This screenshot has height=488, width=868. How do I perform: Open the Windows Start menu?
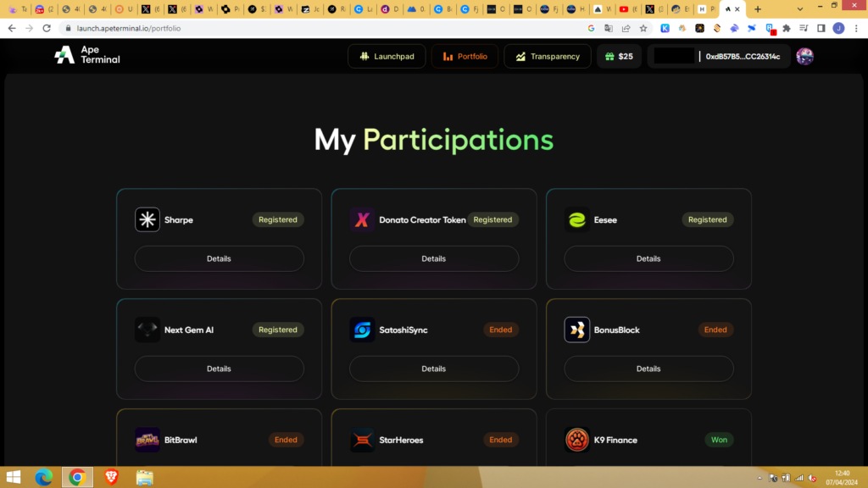pyautogui.click(x=14, y=477)
